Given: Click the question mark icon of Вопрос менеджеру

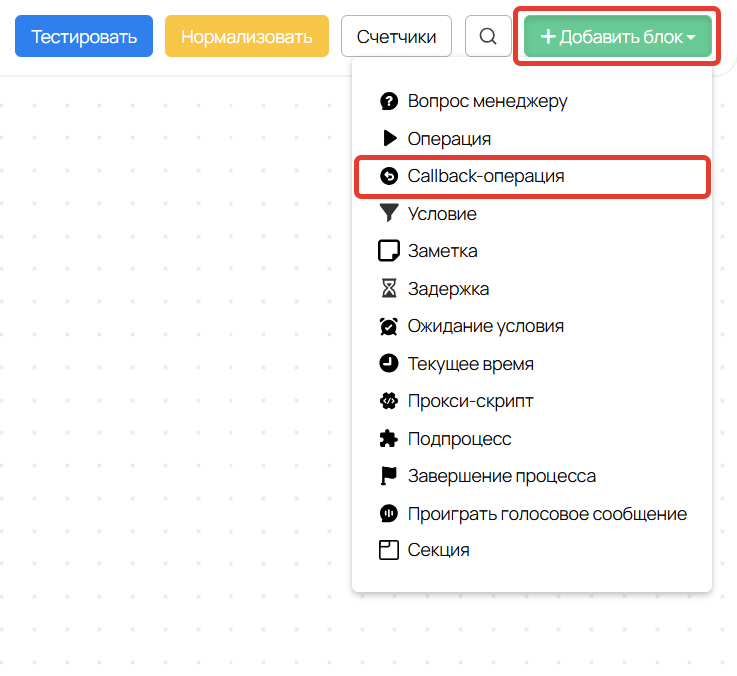Looking at the screenshot, I should point(389,101).
